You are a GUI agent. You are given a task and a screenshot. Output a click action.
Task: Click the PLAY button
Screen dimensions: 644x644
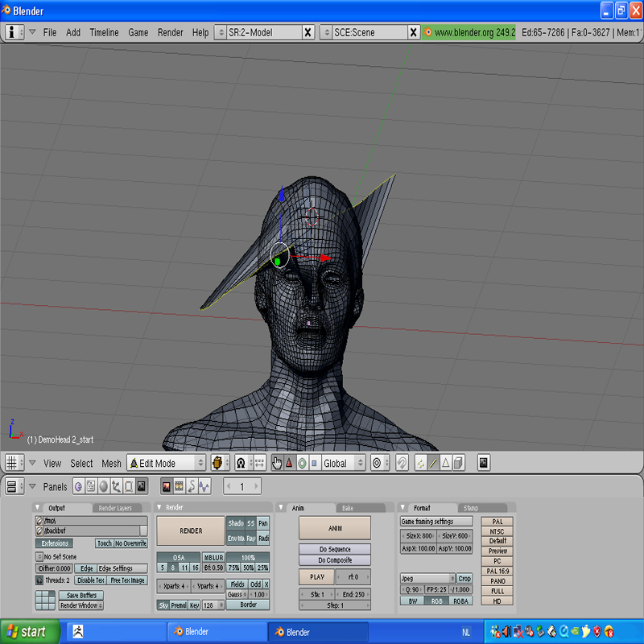pos(317,576)
